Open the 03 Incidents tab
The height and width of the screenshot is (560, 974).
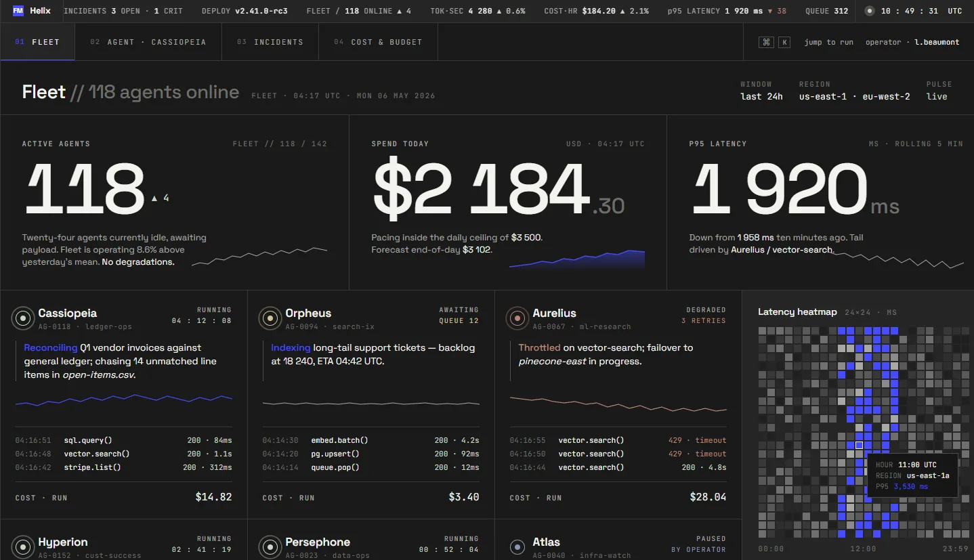click(x=270, y=42)
